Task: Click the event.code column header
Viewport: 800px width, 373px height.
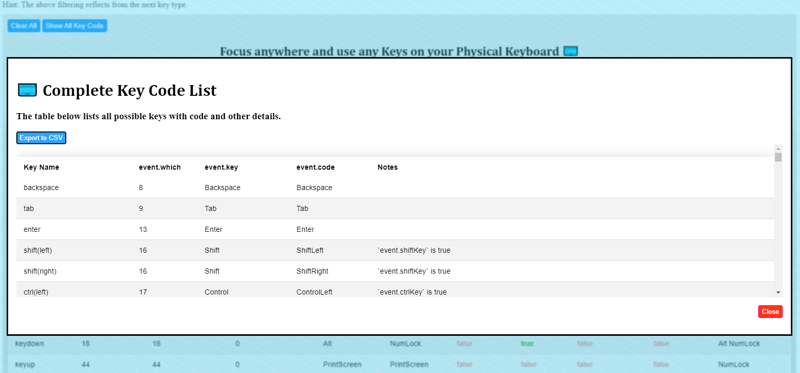Action: pyautogui.click(x=315, y=167)
